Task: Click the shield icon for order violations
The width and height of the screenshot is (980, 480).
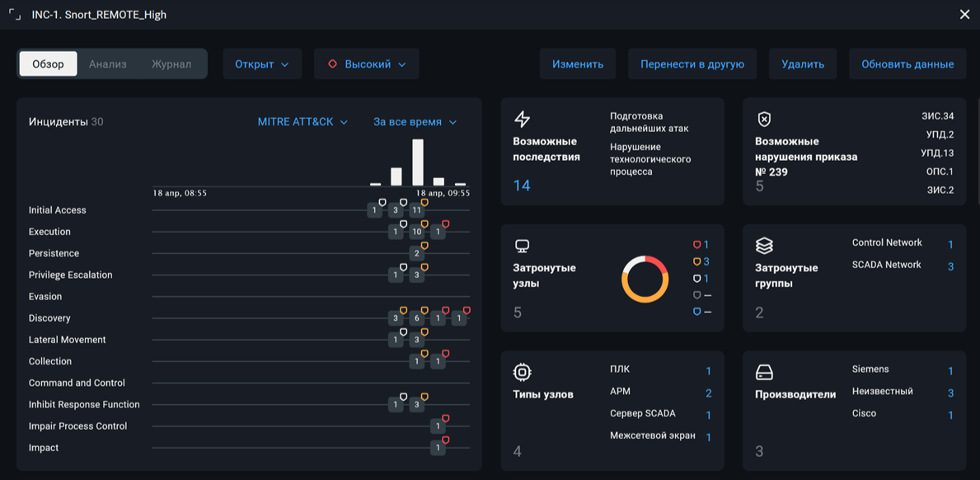Action: pyautogui.click(x=764, y=119)
